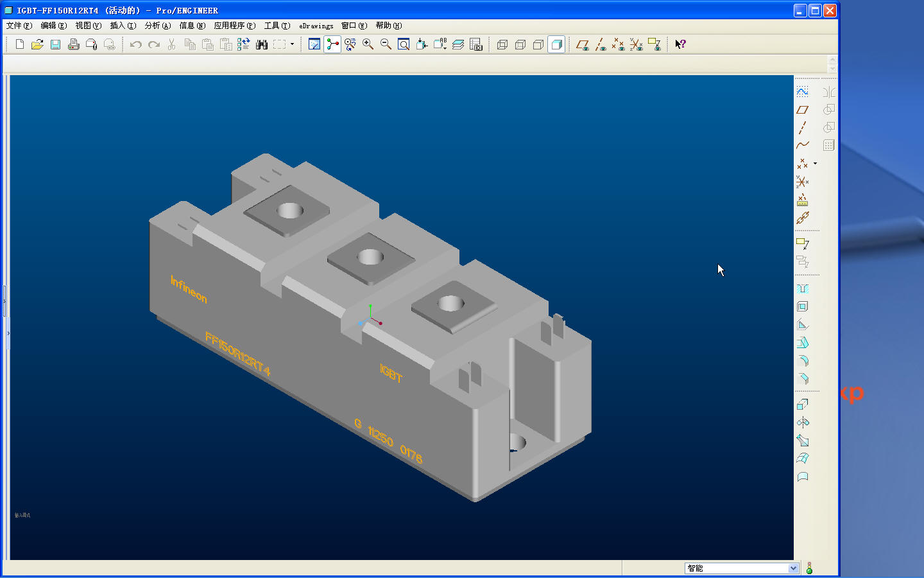This screenshot has height=578, width=924.
Task: Click the zoom in magnifier
Action: click(368, 44)
